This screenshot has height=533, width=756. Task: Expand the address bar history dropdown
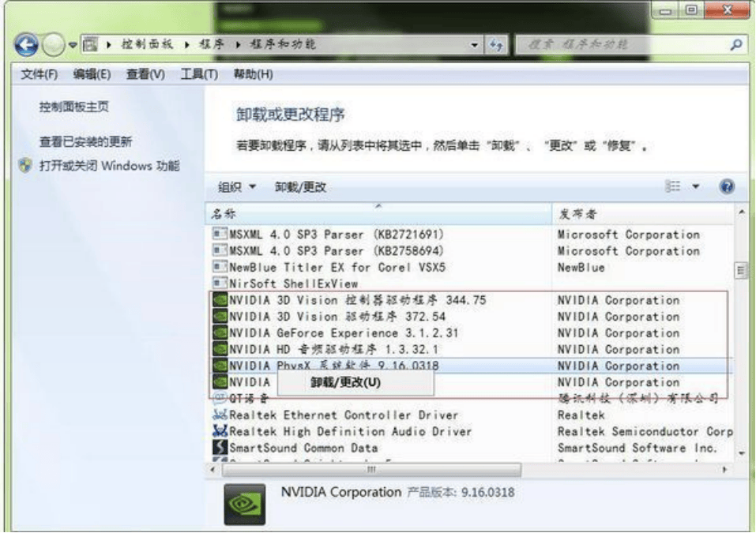pyautogui.click(x=475, y=45)
